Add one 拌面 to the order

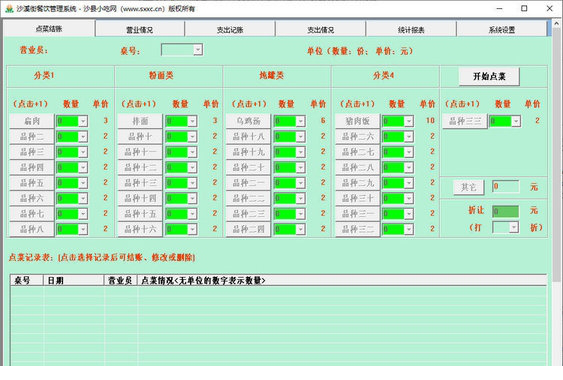[x=140, y=121]
